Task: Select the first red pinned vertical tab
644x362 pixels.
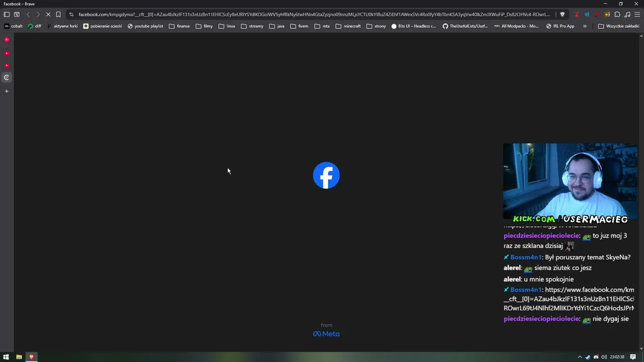Action: tap(7, 39)
